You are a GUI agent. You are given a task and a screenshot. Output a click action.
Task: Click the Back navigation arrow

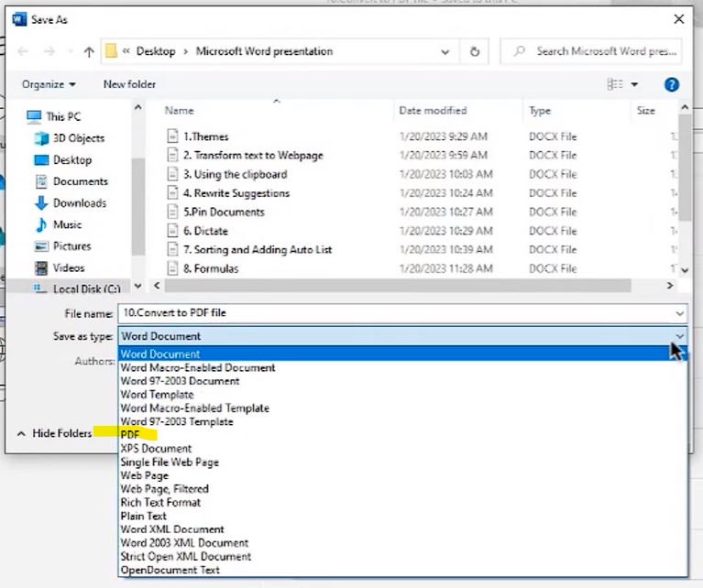(x=23, y=51)
